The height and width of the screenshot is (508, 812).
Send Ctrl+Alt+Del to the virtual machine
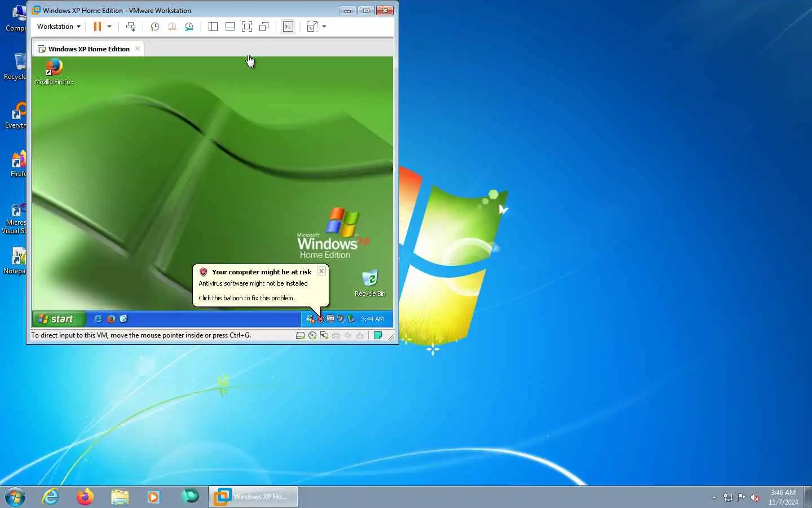131,27
